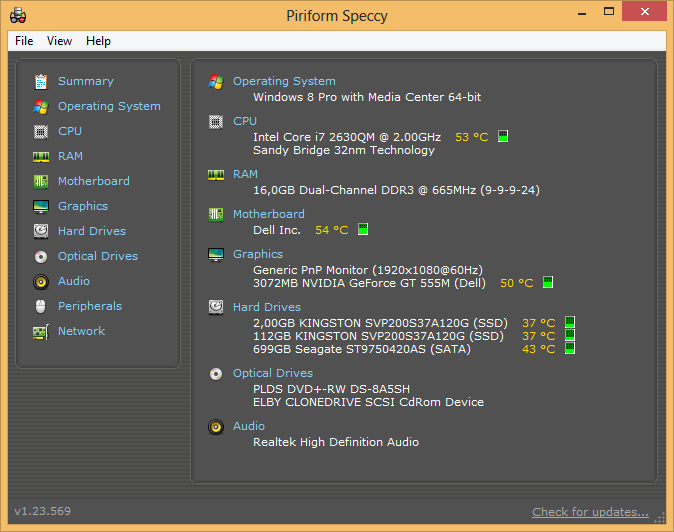This screenshot has height=532, width=674.
Task: Click the Audio heading link in summary
Action: (x=249, y=426)
